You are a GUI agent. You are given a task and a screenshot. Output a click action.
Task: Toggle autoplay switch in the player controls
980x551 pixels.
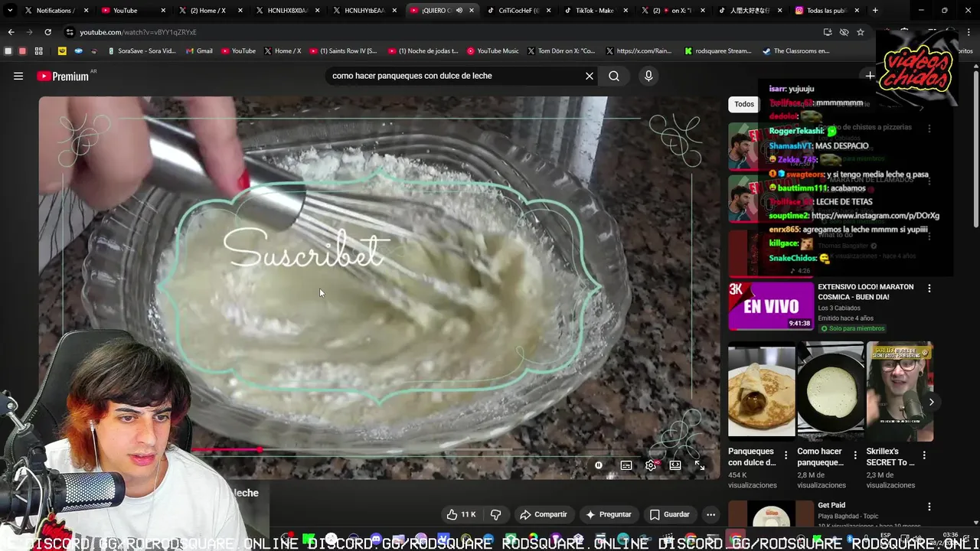(599, 465)
